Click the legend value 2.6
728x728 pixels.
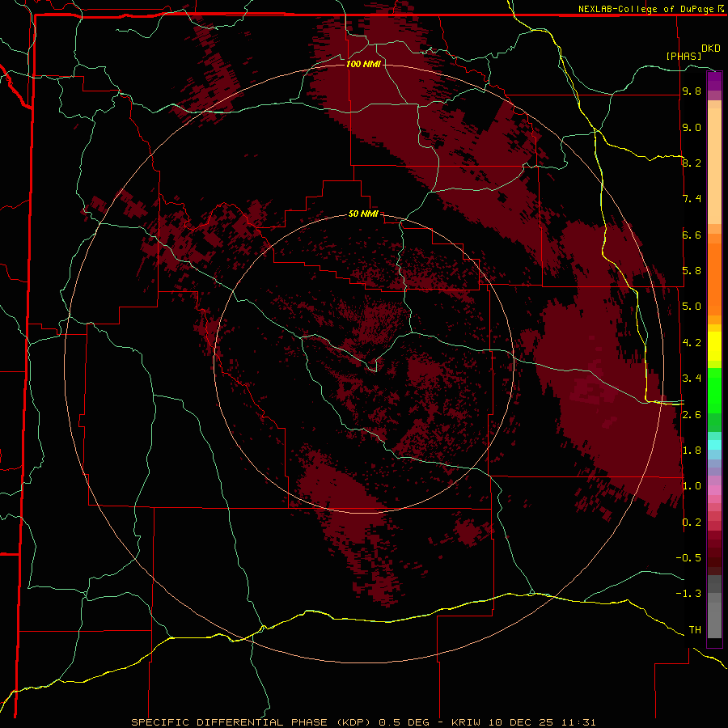692,415
